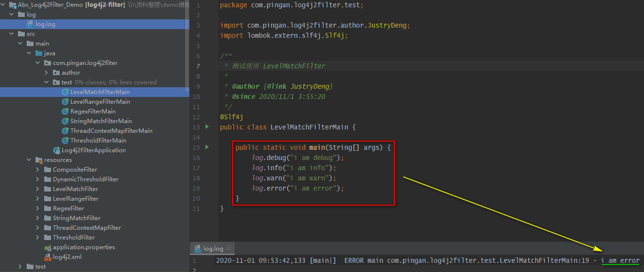The width and height of the screenshot is (644, 272).
Task: Click the project path text beside [log4j2-filter]
Action: tap(158, 5)
